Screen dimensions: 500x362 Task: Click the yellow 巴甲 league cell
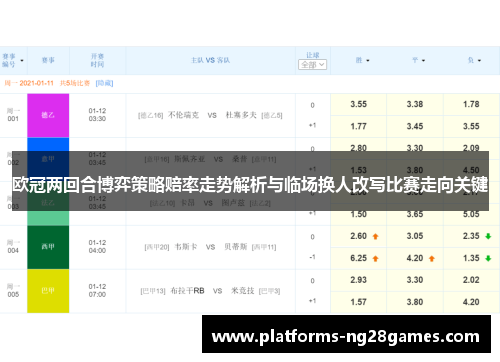coord(48,291)
